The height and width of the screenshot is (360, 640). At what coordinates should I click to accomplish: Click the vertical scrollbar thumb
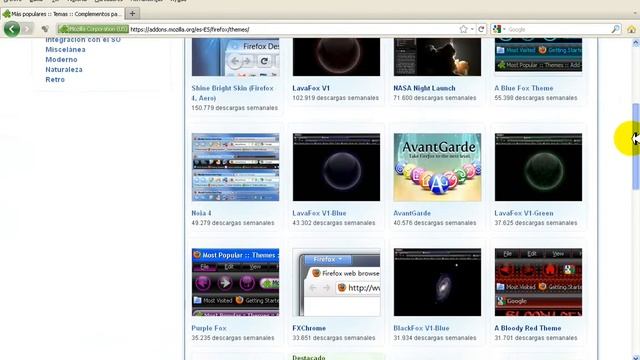(x=636, y=146)
